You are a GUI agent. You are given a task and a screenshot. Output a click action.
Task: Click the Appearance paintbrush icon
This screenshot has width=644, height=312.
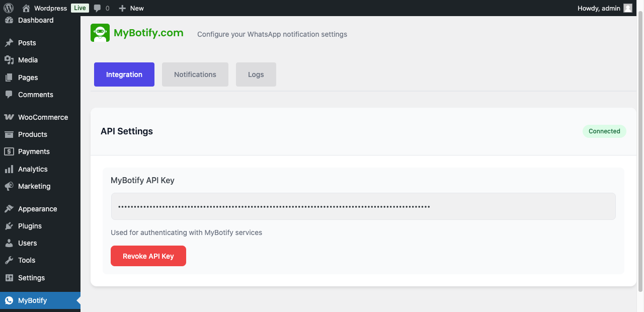tap(9, 209)
